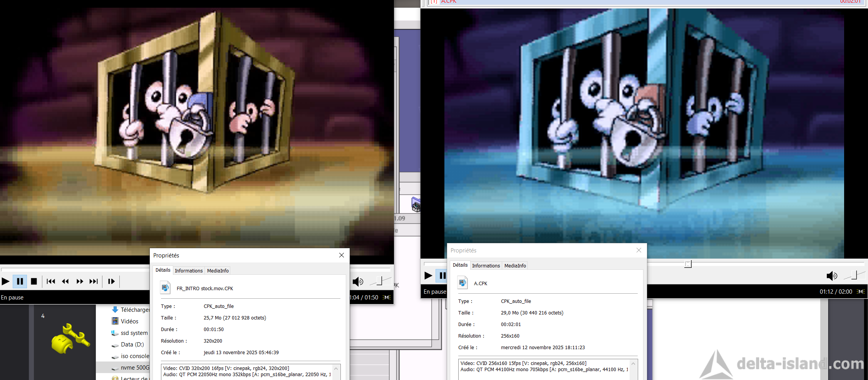Click the A.CPK file name in properties
Image resolution: width=868 pixels, height=380 pixels.
[x=481, y=283]
